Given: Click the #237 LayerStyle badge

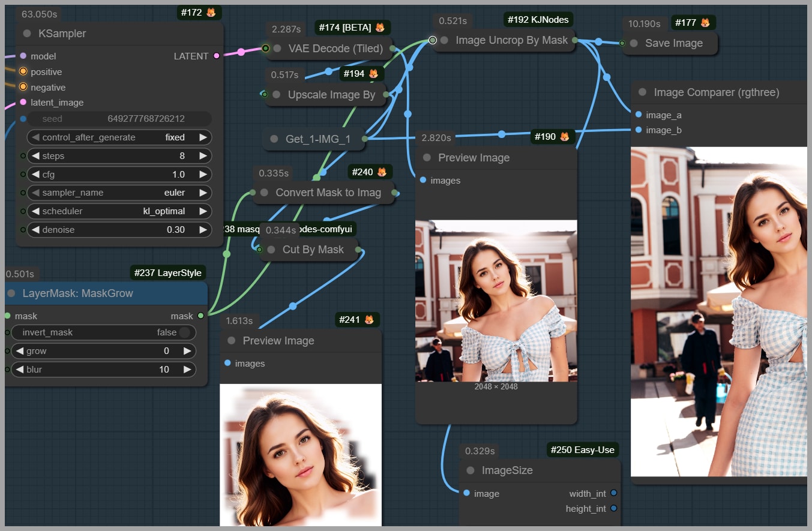Looking at the screenshot, I should point(168,273).
